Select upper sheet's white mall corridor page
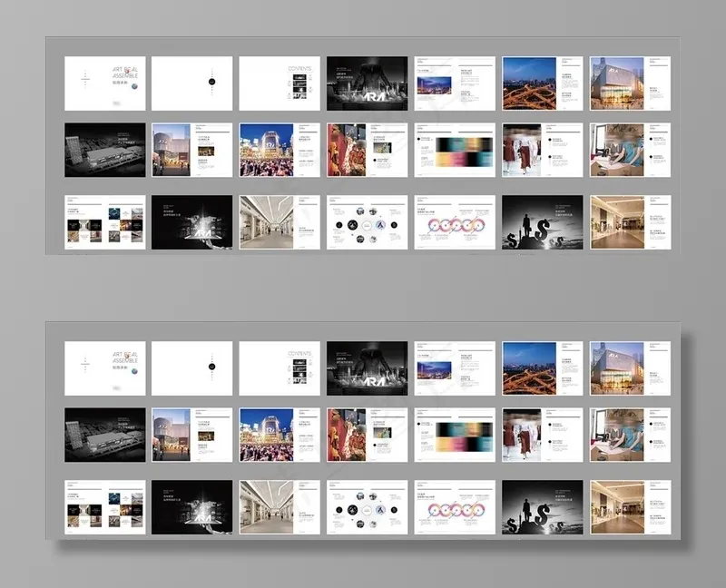The width and height of the screenshot is (726, 588). point(280,222)
